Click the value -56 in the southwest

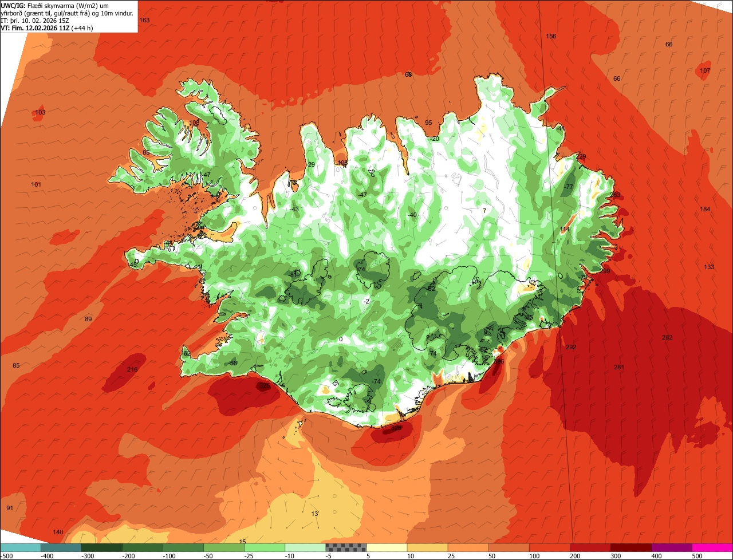click(232, 363)
